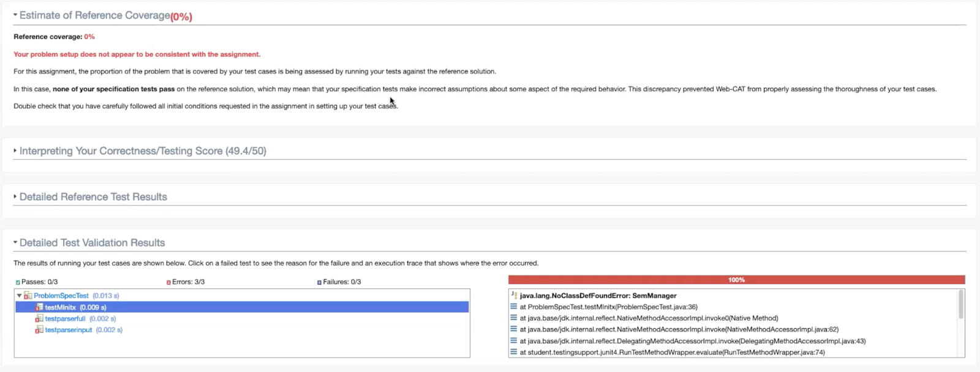The width and height of the screenshot is (980, 372).
Task: Collapse the ProblemSpecTest tree node triangle
Action: point(20,296)
